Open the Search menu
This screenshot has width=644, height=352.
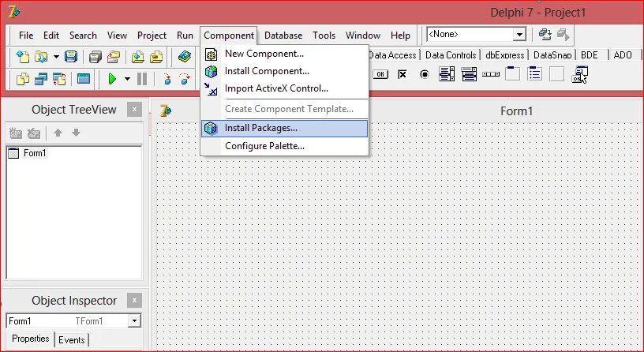[x=83, y=36]
